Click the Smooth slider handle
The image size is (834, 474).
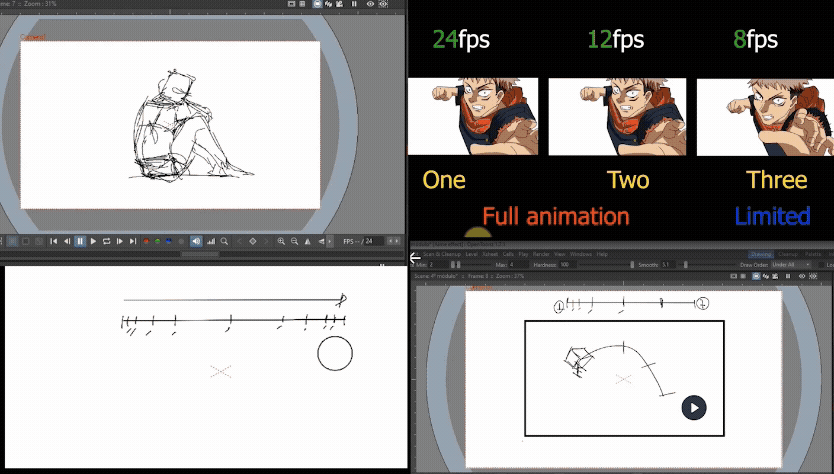click(x=686, y=265)
